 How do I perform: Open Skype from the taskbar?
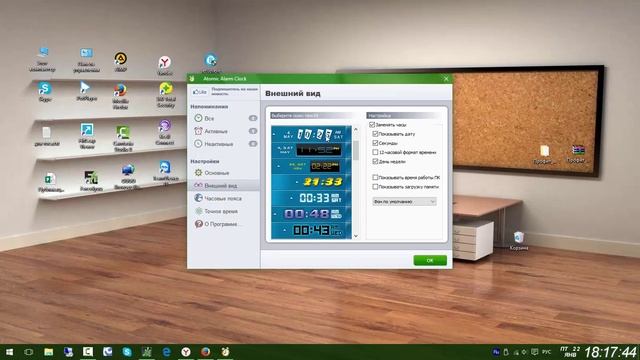127,352
